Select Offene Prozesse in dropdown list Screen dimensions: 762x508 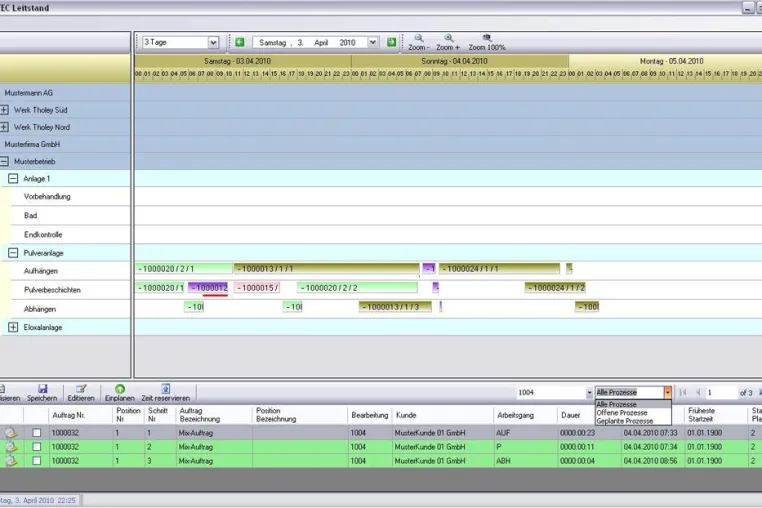[x=633, y=413]
